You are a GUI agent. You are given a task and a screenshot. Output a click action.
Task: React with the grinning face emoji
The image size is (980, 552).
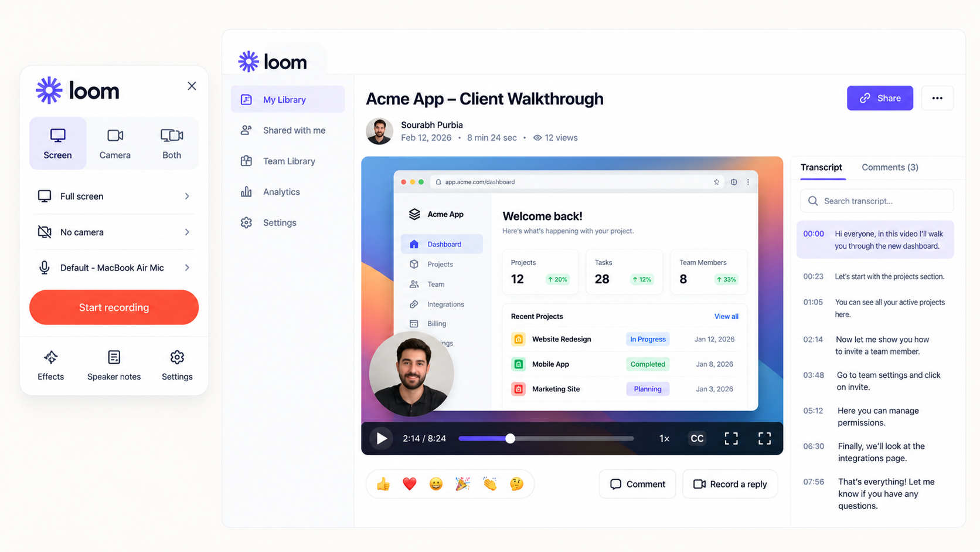pyautogui.click(x=436, y=484)
